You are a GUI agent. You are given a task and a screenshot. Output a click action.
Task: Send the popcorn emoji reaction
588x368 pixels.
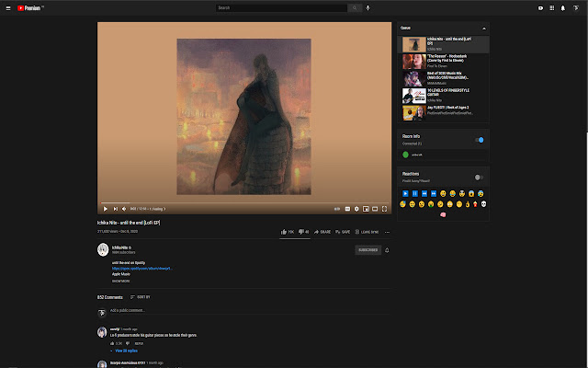[475, 204]
